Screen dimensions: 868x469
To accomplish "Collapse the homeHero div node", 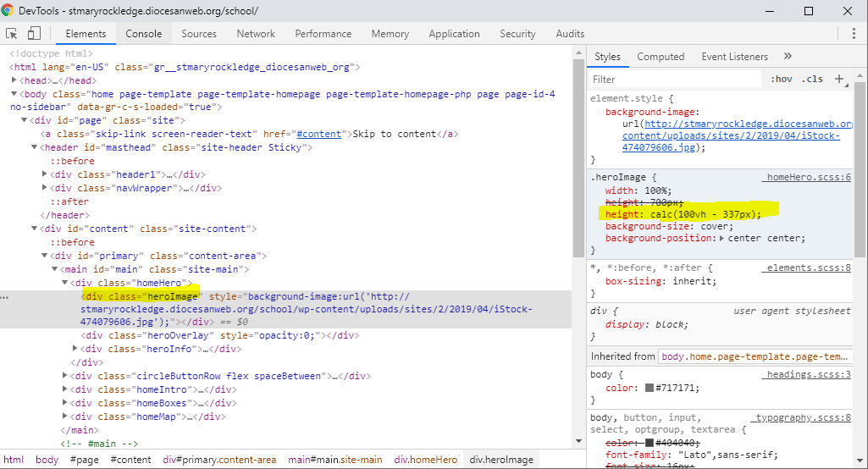I will (65, 283).
